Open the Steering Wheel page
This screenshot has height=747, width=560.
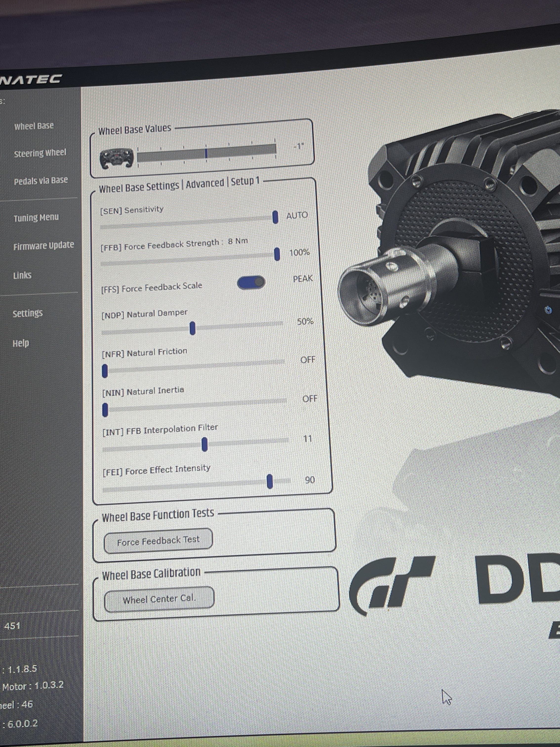click(x=40, y=153)
